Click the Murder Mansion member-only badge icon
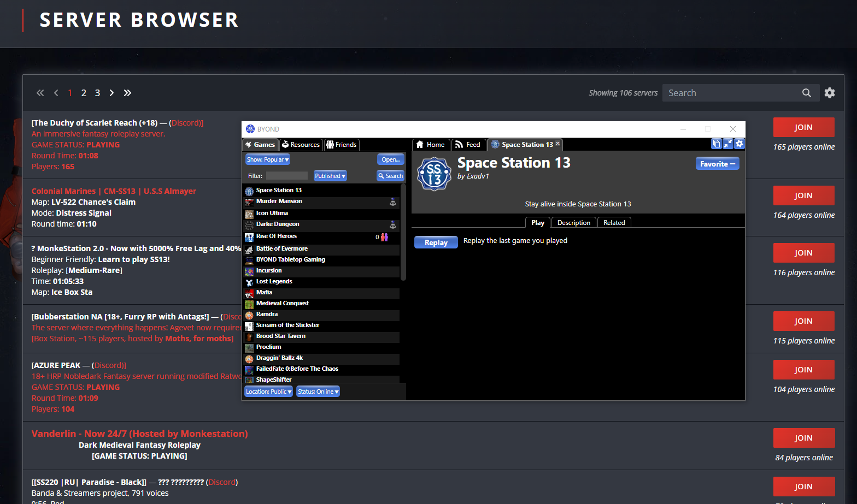Screen dimensions: 857x504 click(392, 202)
